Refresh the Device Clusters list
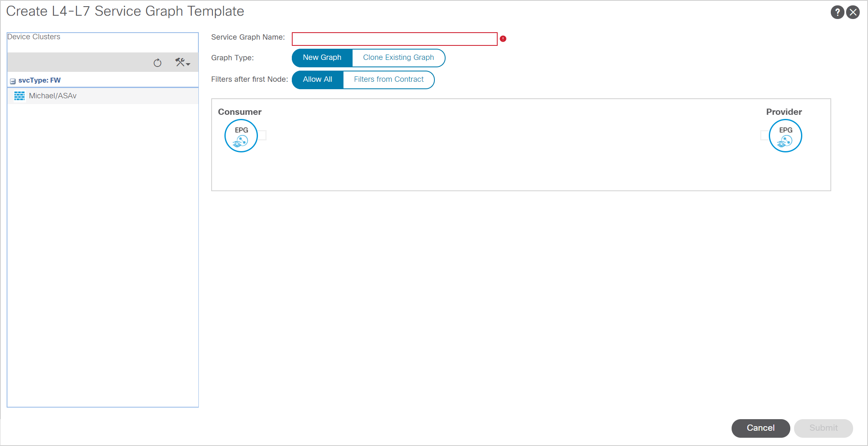Image resolution: width=868 pixels, height=446 pixels. click(x=157, y=63)
